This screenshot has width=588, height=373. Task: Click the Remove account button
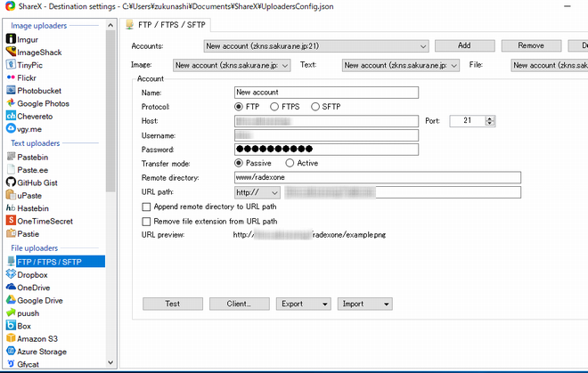point(531,45)
